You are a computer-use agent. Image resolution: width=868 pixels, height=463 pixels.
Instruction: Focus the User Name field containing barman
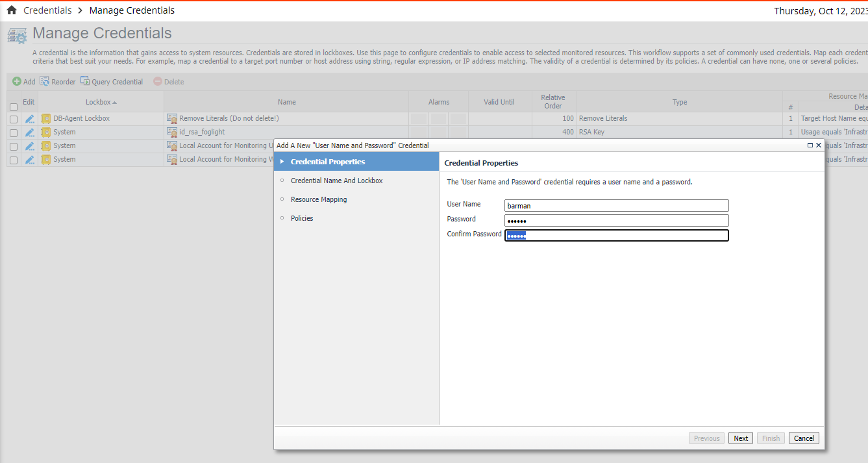tap(617, 205)
